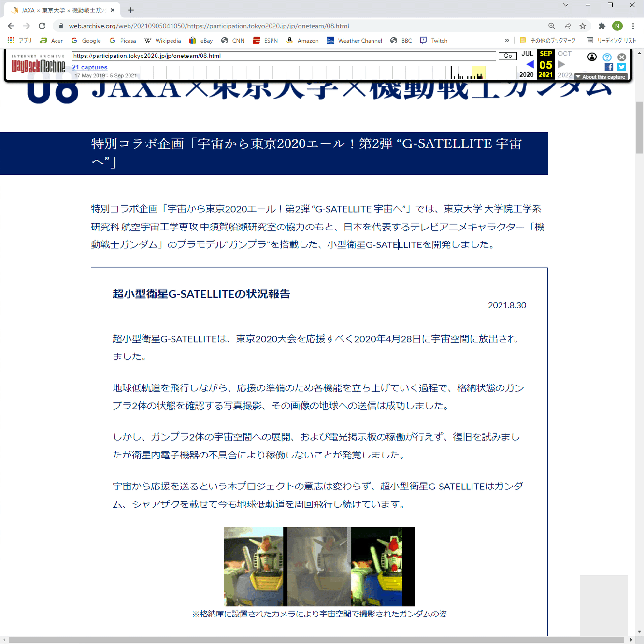Open the Extensions puzzle icon
This screenshot has width=644, height=644.
click(x=601, y=26)
